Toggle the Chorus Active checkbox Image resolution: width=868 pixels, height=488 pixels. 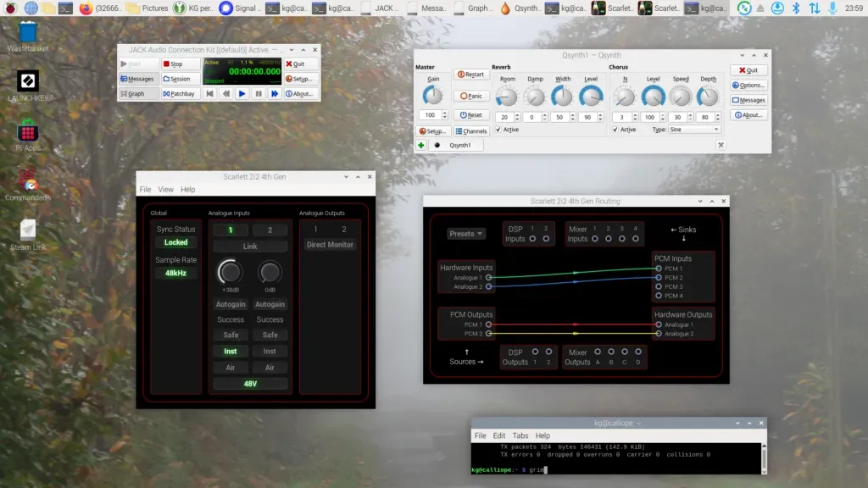615,130
